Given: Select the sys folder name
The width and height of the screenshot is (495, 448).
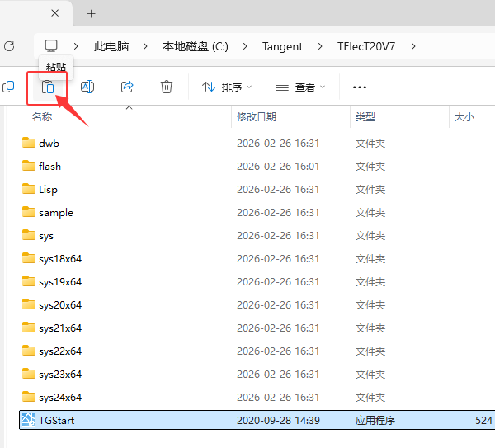Looking at the screenshot, I should (46, 236).
